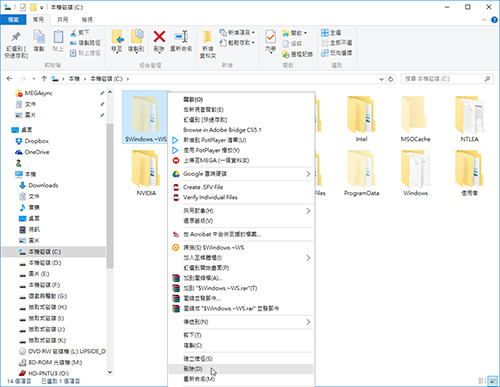Screen dimensions: 500x387
Task: Expand the Google Drive submenu arrow
Action: click(308, 174)
